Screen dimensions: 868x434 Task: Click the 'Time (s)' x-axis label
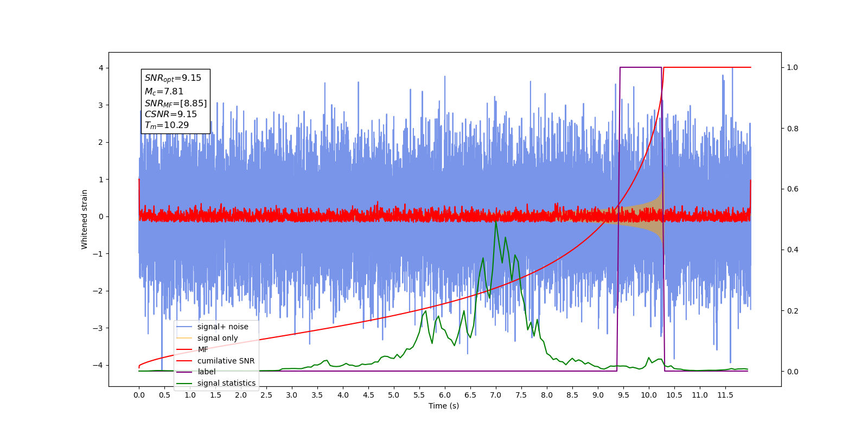point(444,406)
